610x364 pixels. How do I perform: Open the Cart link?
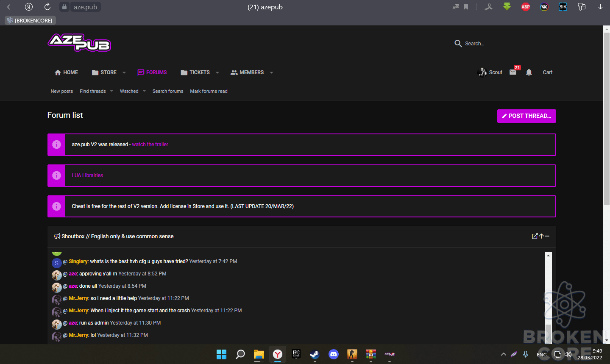pyautogui.click(x=548, y=72)
